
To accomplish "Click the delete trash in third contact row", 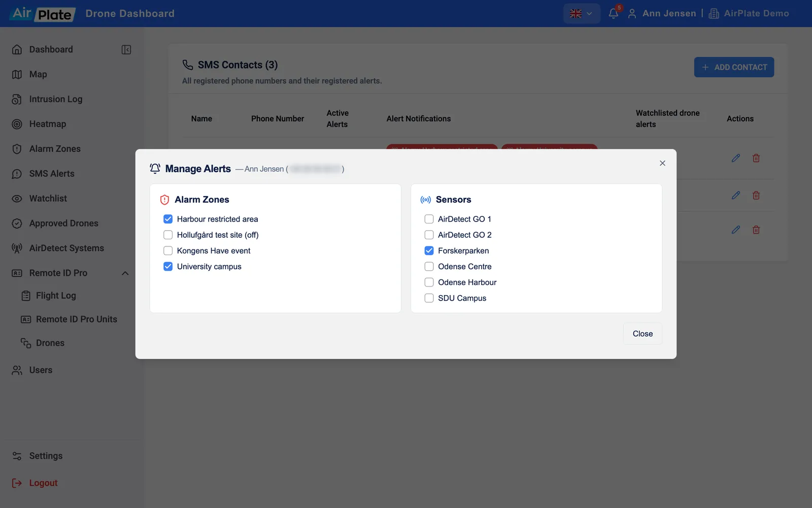I will 756,230.
